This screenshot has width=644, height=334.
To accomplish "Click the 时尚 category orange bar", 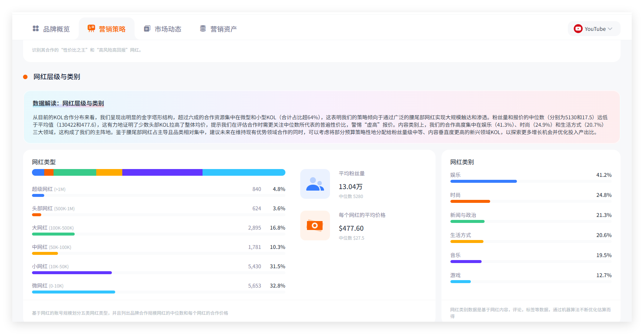I will point(470,201).
